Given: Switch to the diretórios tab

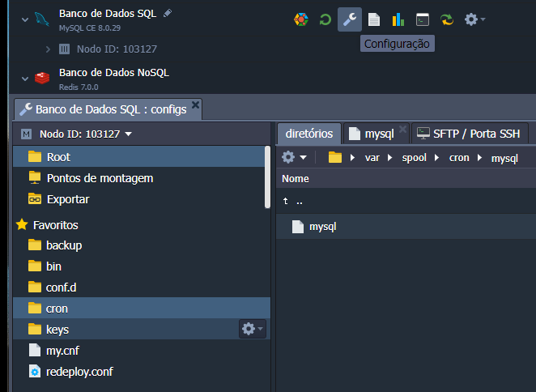Looking at the screenshot, I should click(x=308, y=134).
